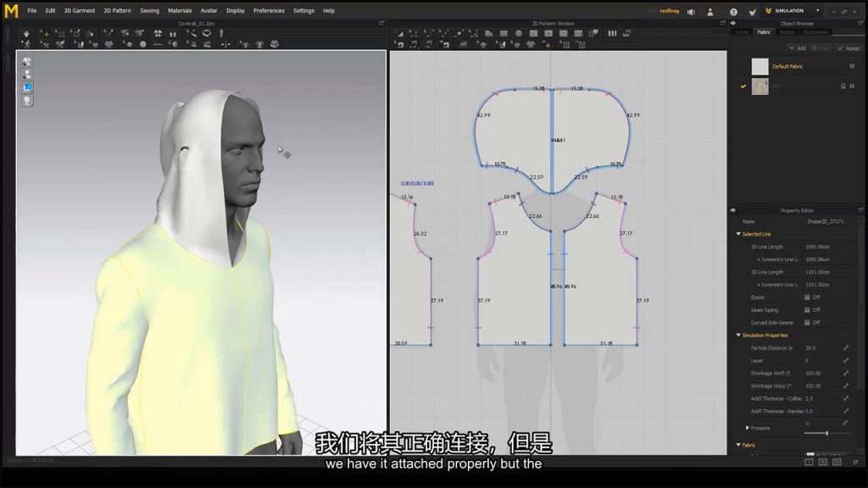Collapse the Fabric section in Property Editor
Image resolution: width=868 pixels, height=488 pixels.
[x=738, y=445]
